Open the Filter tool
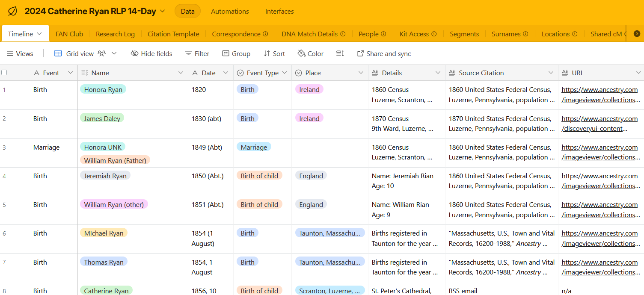 click(197, 53)
